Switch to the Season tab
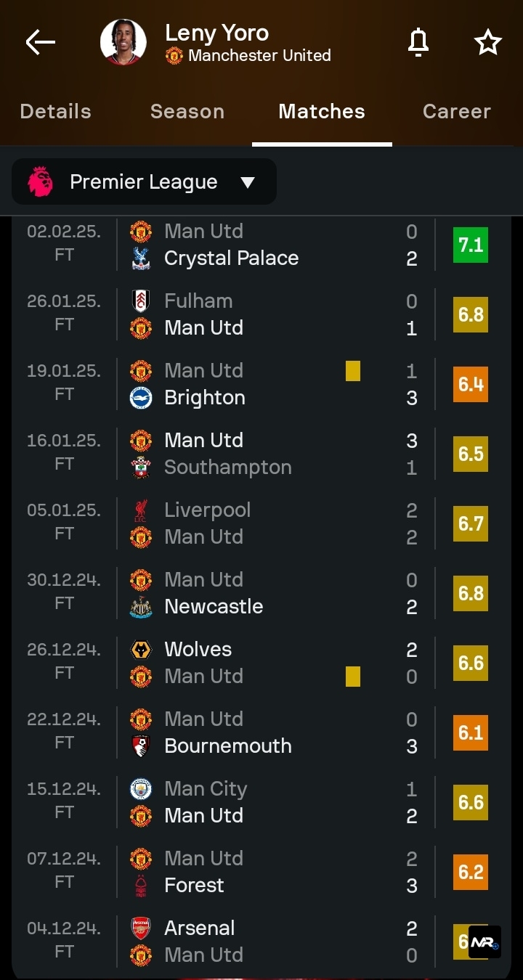Viewport: 523px width, 980px height. 187,112
